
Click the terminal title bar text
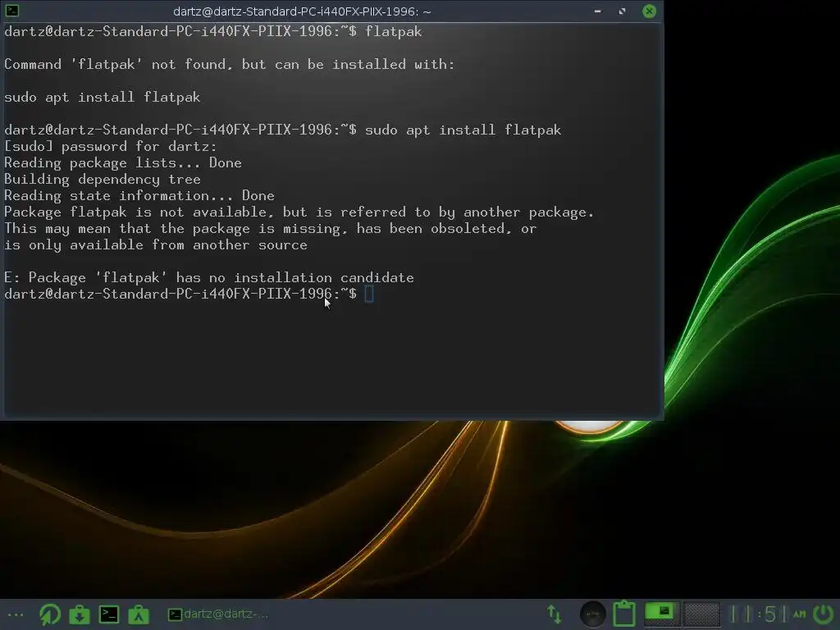click(x=302, y=11)
